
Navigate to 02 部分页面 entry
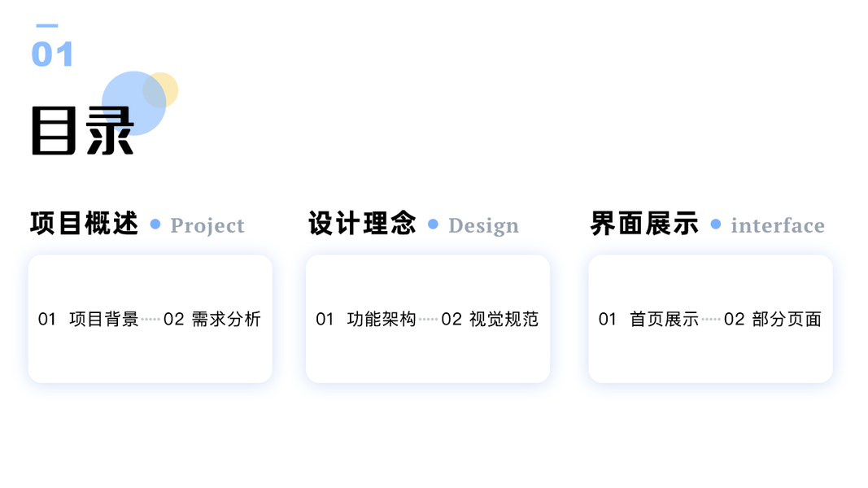click(773, 320)
